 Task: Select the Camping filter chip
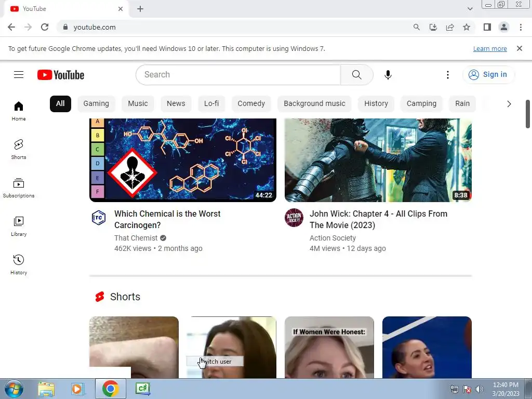coord(422,104)
